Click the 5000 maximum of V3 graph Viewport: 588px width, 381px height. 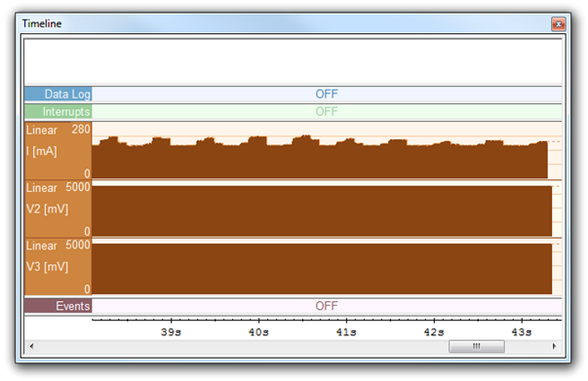pos(78,245)
